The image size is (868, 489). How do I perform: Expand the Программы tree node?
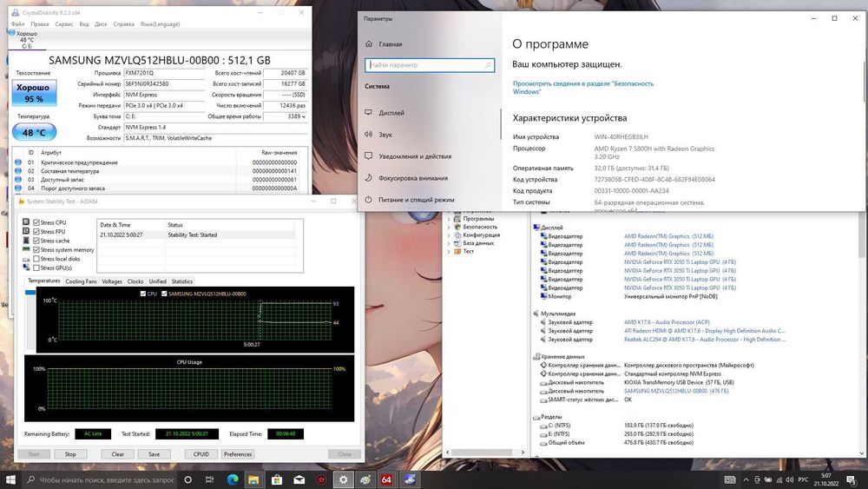click(x=449, y=219)
